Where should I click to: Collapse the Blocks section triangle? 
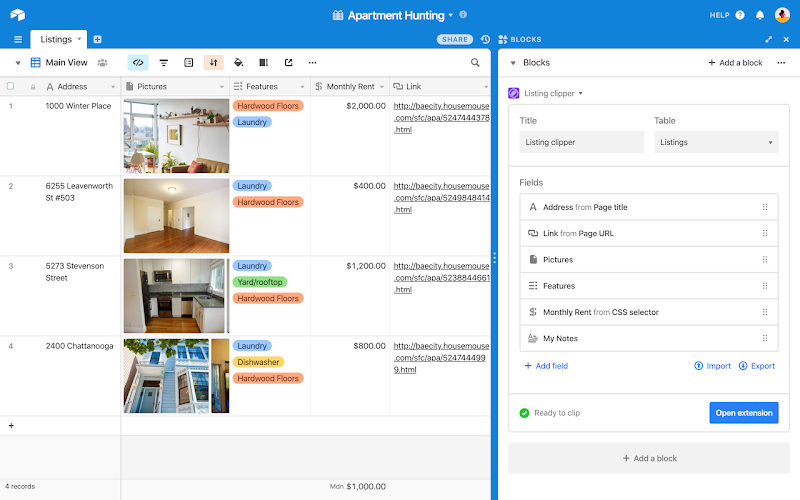pos(513,63)
